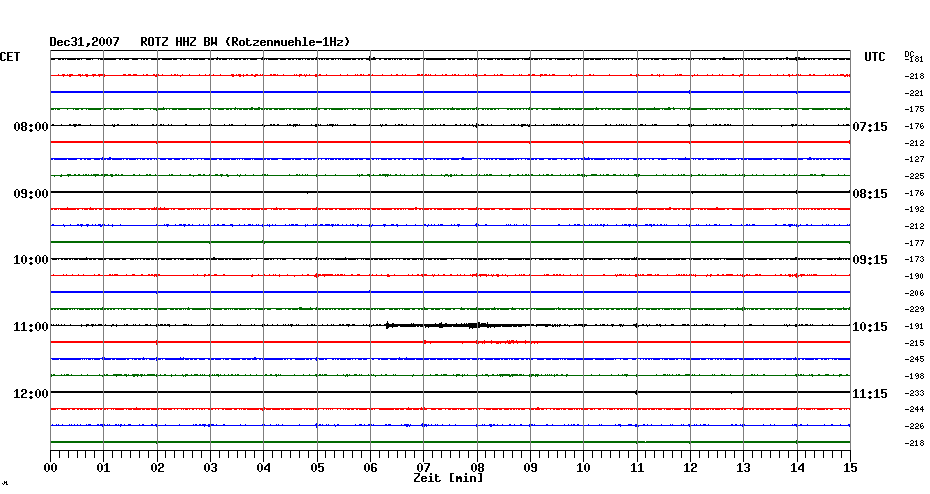Click the 14 minute tick label
The image size is (930, 494).
tap(797, 468)
